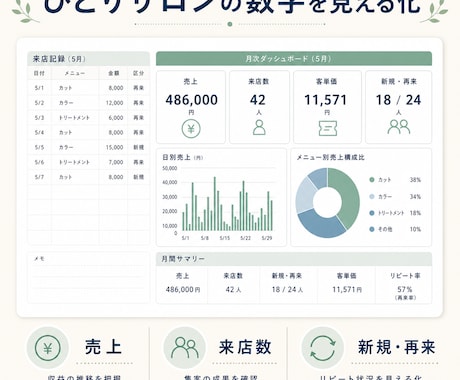Click 42人 in the monthly summary row
The width and height of the screenshot is (460, 380).
point(233,290)
